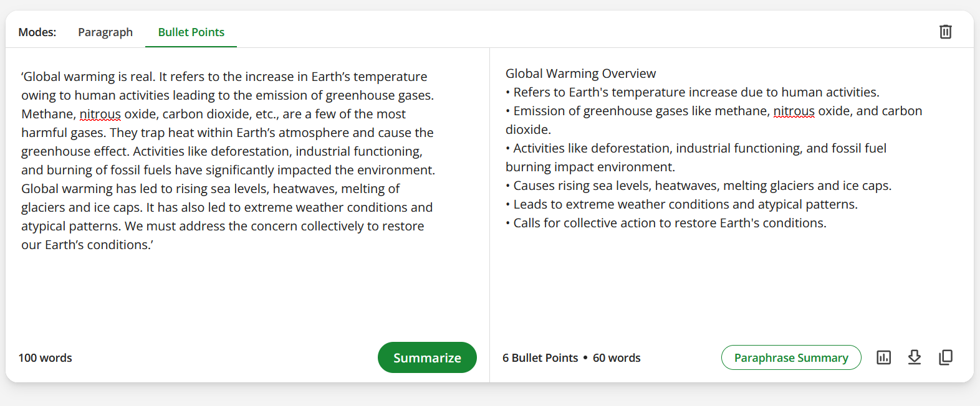Clear the text with the trash icon
The image size is (980, 406).
[x=946, y=31]
